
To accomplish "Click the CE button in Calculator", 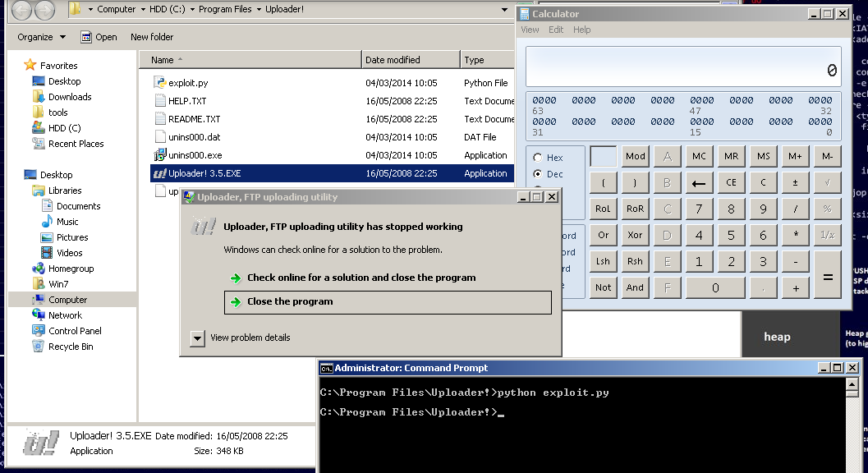I will pyautogui.click(x=731, y=183).
